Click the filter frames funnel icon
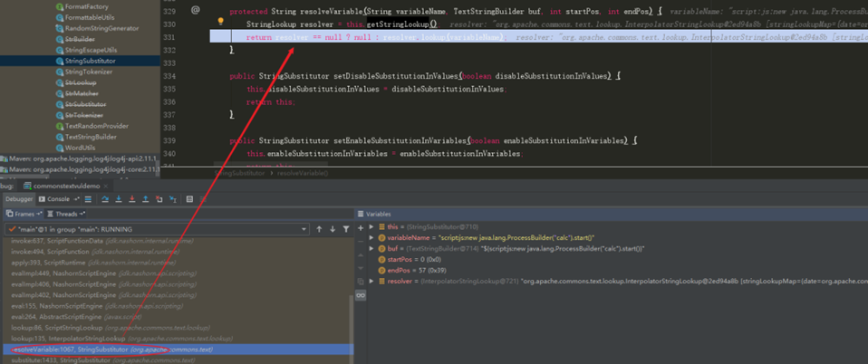 click(x=346, y=229)
